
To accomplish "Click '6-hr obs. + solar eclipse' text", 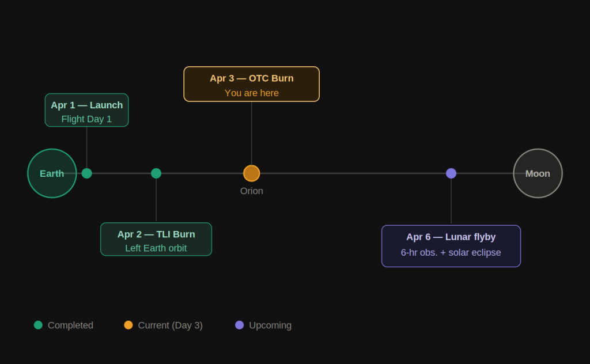I will pyautogui.click(x=451, y=253).
